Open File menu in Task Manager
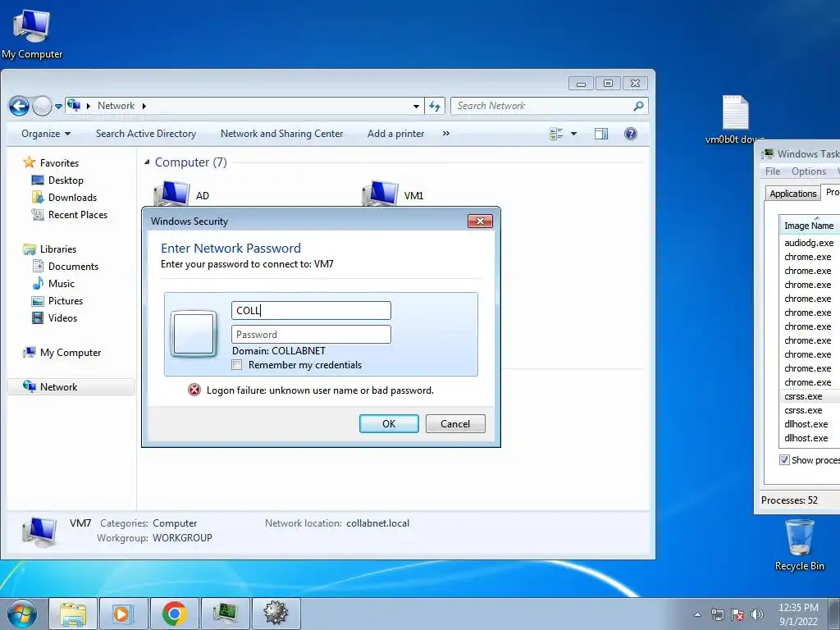Screen dimensions: 840x630 tap(773, 171)
